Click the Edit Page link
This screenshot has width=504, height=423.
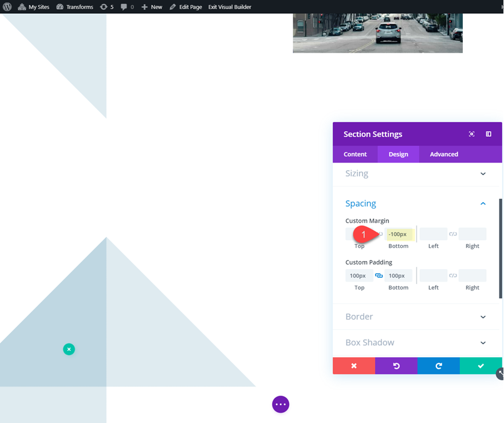click(x=186, y=7)
